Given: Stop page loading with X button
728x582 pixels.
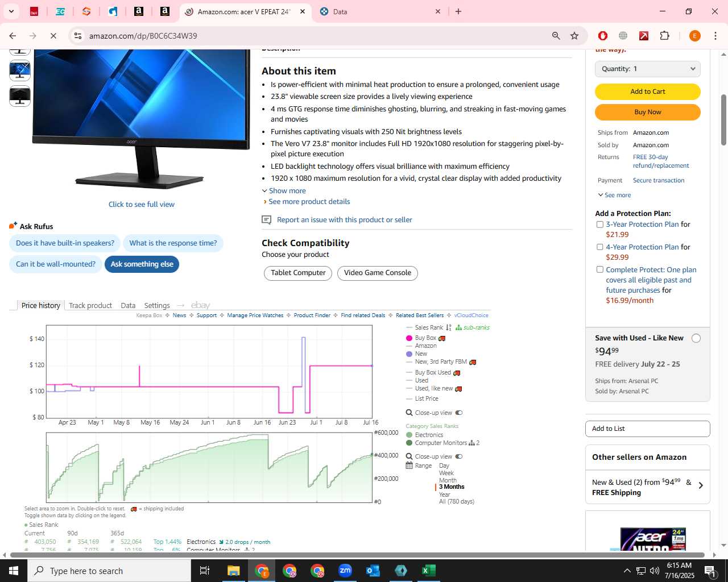Looking at the screenshot, I should pos(53,36).
